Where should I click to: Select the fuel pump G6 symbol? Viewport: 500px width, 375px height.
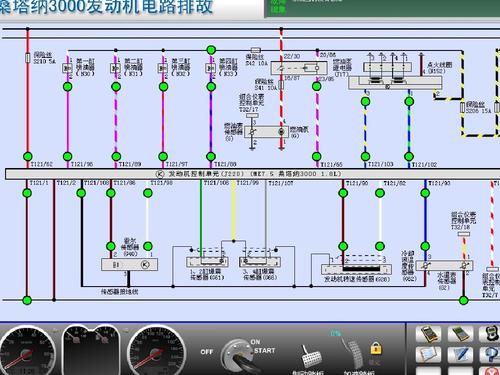point(281,132)
